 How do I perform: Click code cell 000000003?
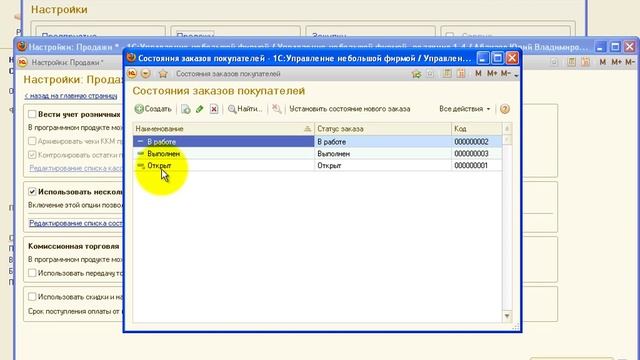point(476,153)
